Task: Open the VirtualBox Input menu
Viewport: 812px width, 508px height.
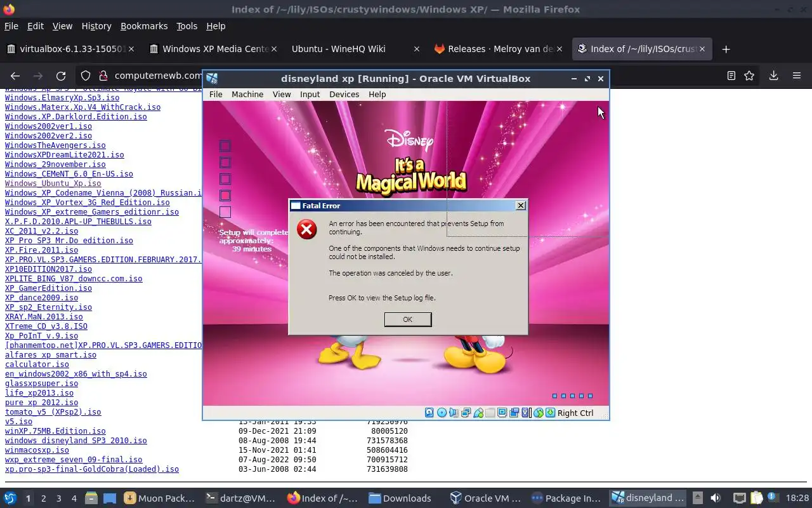Action: [310, 94]
